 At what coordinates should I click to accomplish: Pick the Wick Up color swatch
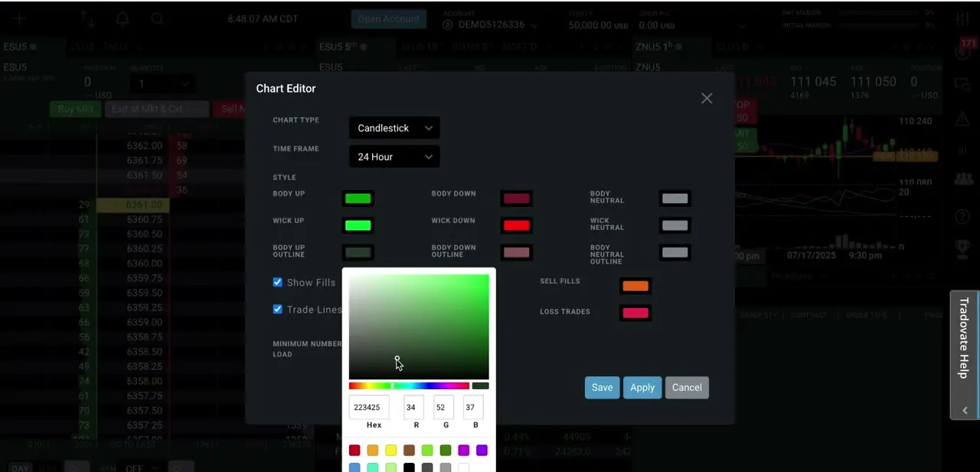[358, 225]
